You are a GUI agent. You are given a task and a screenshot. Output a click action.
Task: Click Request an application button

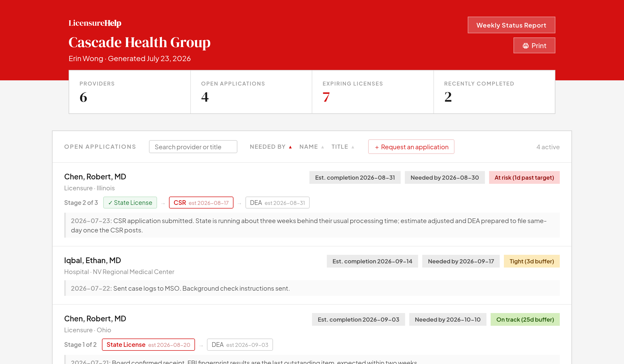tap(411, 147)
